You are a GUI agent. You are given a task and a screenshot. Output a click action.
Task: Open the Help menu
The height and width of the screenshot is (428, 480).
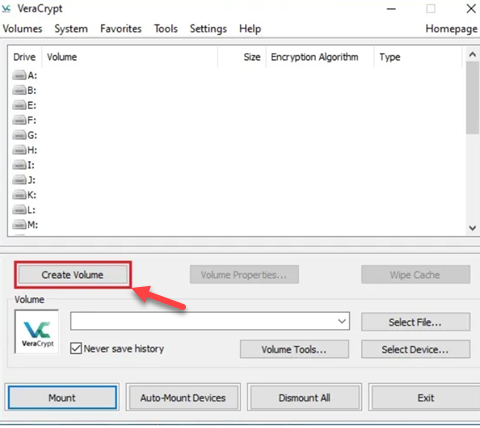coord(250,29)
